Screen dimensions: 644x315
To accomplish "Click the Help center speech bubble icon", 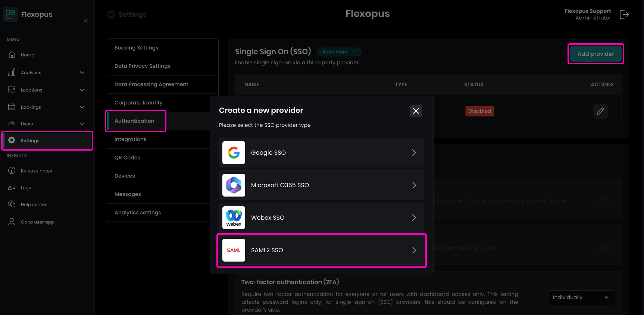I will click(x=12, y=204).
